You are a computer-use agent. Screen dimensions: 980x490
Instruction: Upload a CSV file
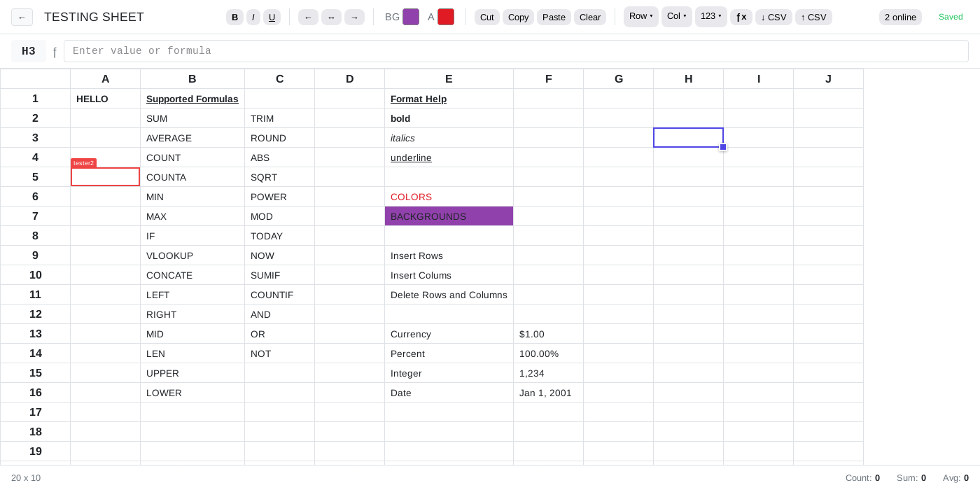tap(813, 17)
